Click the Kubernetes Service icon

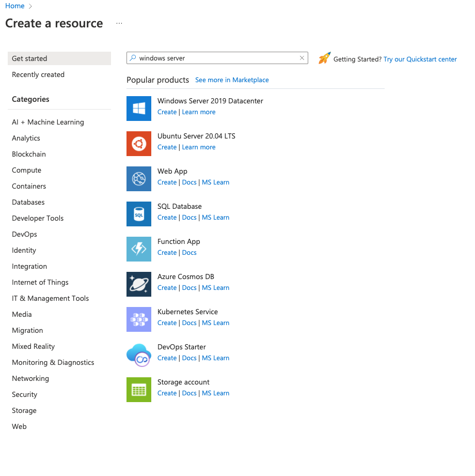(x=139, y=319)
